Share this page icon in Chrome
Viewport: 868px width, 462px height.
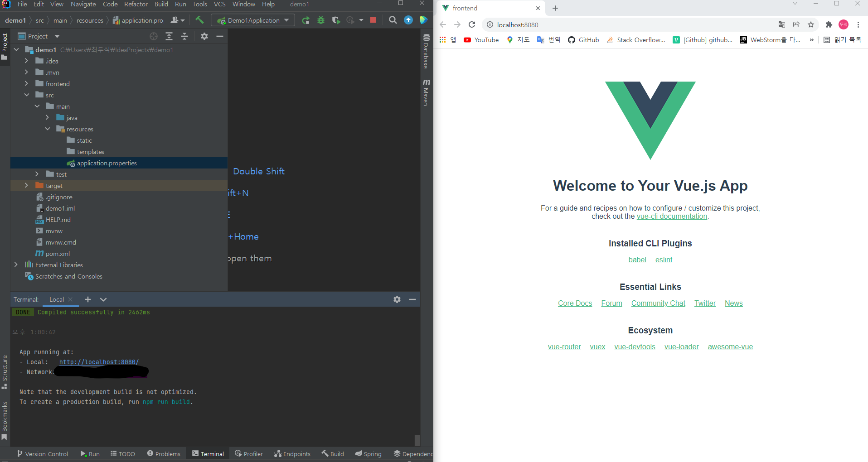[x=796, y=24]
